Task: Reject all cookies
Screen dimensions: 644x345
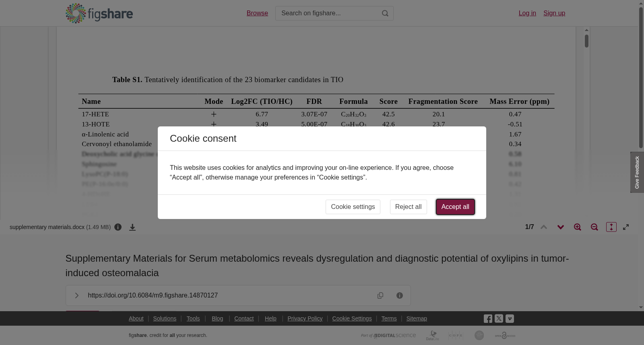Action: 408,207
